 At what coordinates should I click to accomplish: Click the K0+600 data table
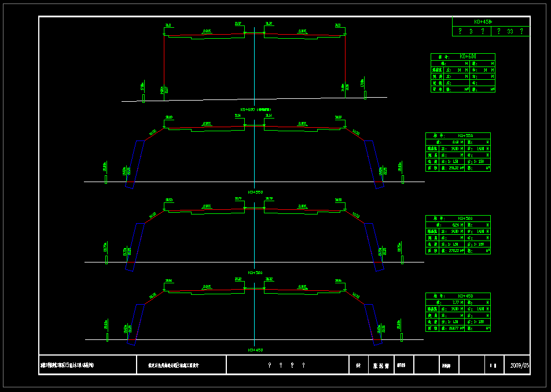[x=462, y=73]
